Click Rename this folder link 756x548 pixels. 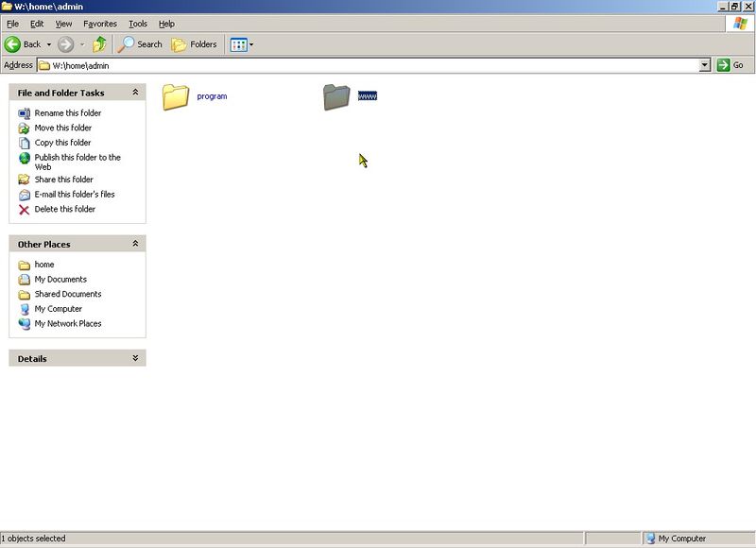[68, 112]
